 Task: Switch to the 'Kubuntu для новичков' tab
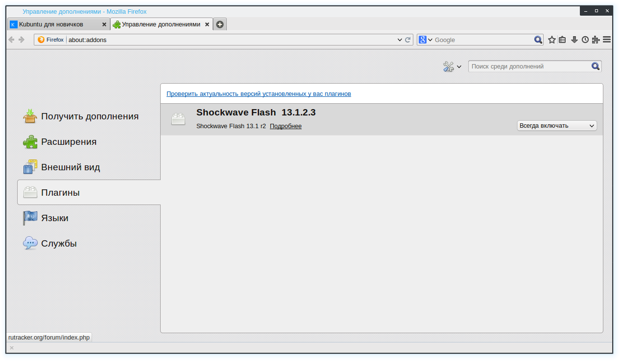click(58, 24)
